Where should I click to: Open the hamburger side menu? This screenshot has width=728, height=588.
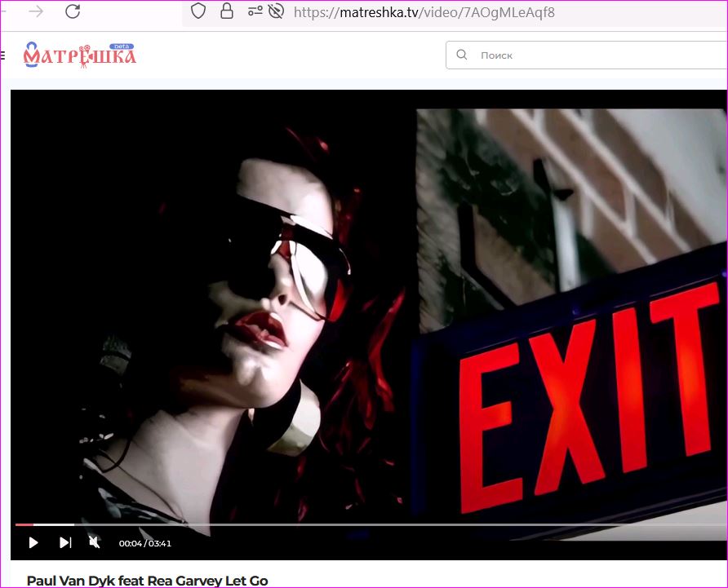click(x=2, y=55)
